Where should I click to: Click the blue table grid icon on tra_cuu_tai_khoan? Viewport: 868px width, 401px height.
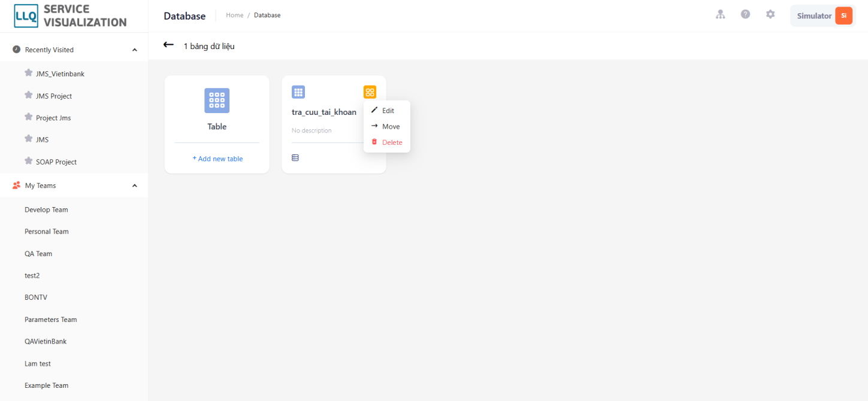tap(298, 92)
